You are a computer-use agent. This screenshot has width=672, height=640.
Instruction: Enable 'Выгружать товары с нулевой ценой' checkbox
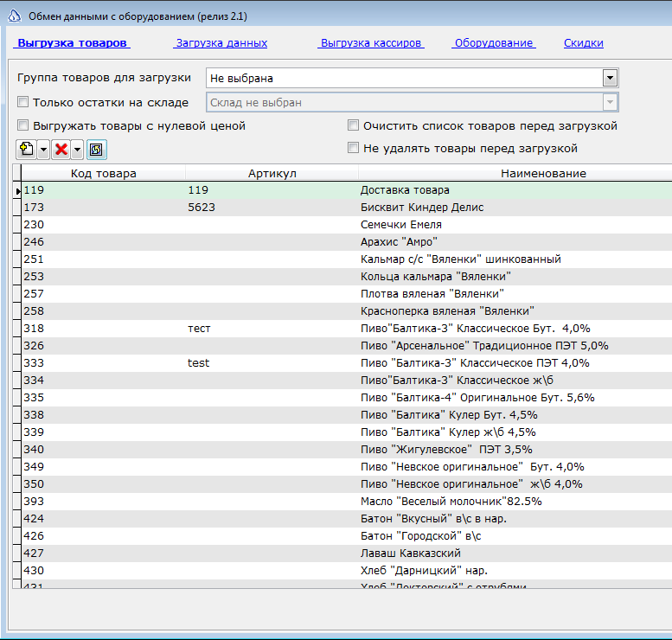[22, 125]
